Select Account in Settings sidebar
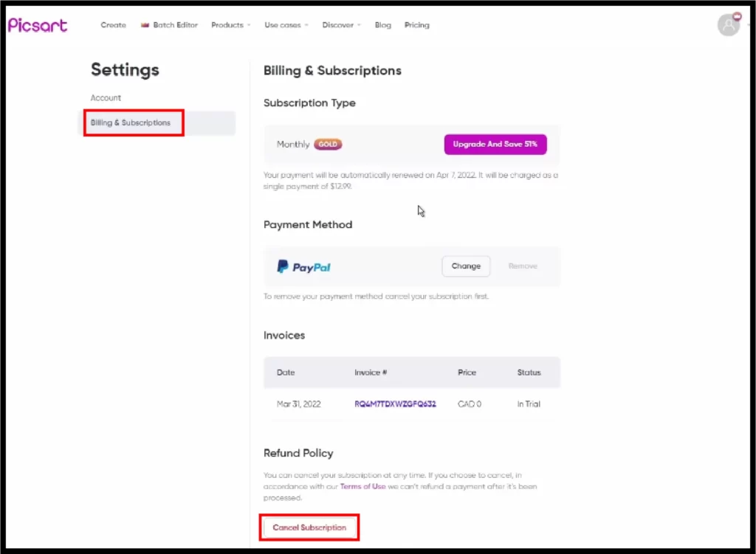The image size is (756, 554). pyautogui.click(x=106, y=98)
